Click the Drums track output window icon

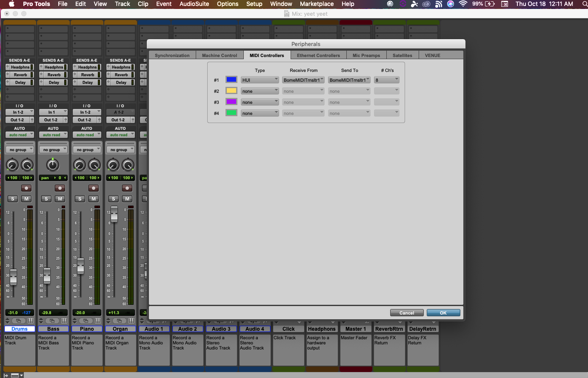pos(18,321)
